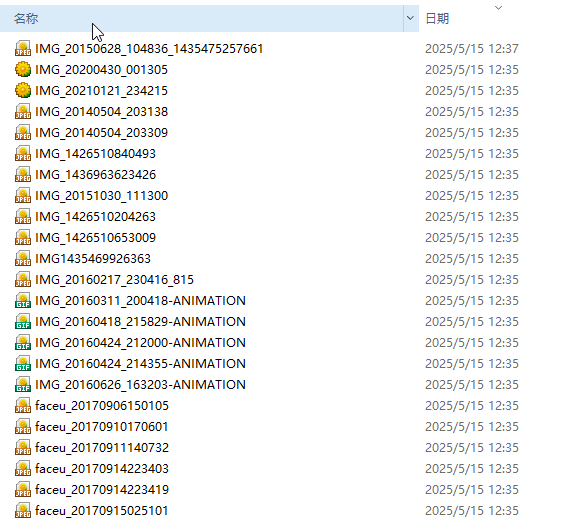Click JPEG icon of faceu_20170915025101

coord(23,511)
